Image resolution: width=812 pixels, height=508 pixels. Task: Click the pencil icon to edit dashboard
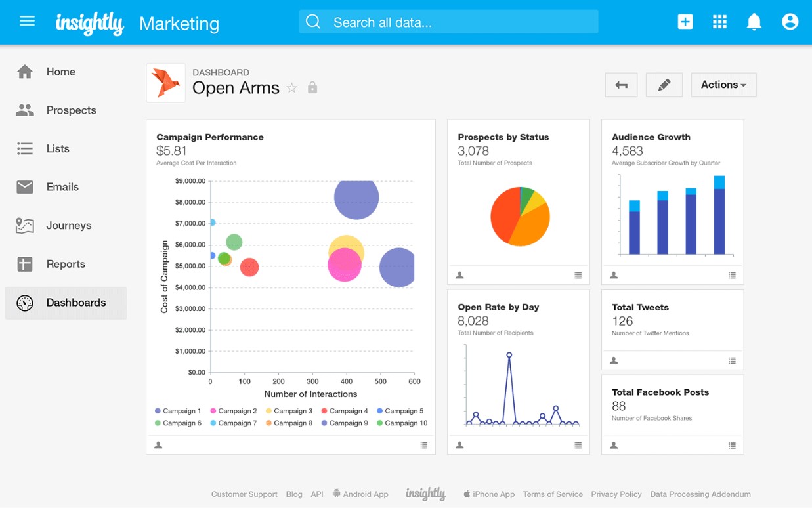point(664,84)
